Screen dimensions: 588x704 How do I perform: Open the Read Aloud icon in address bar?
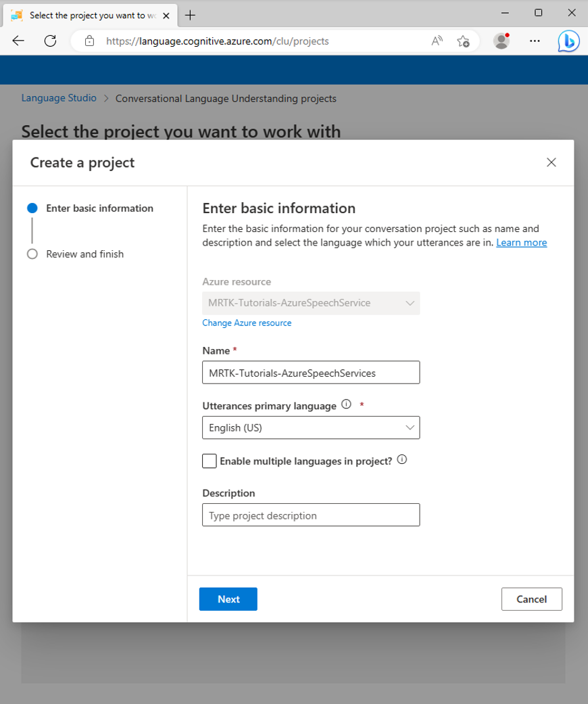pos(437,41)
